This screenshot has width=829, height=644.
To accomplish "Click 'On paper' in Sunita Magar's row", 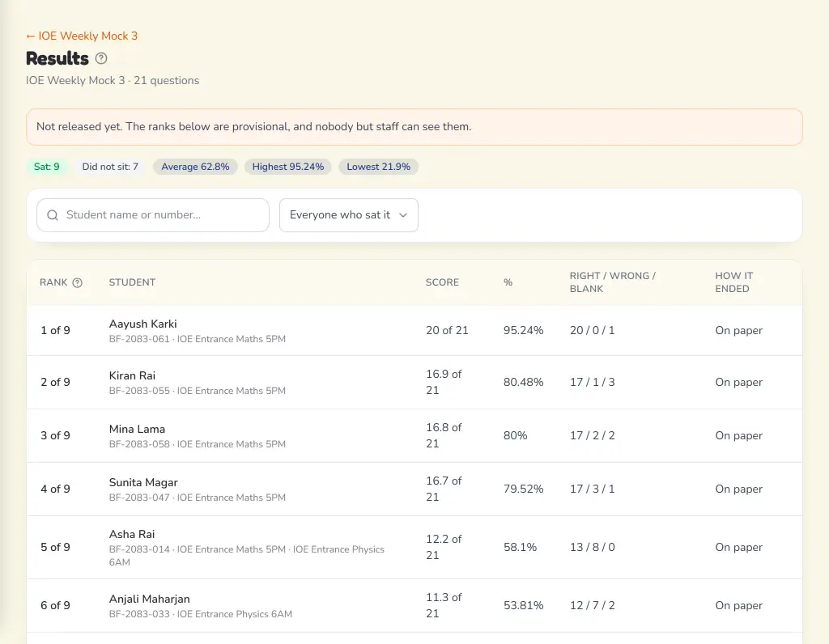I will 738,489.
